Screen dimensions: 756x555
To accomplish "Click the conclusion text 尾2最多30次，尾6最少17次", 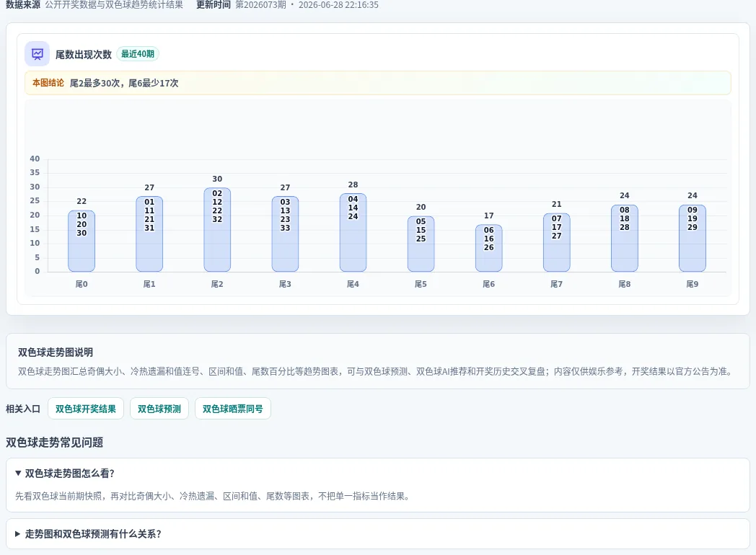I will (x=124, y=83).
